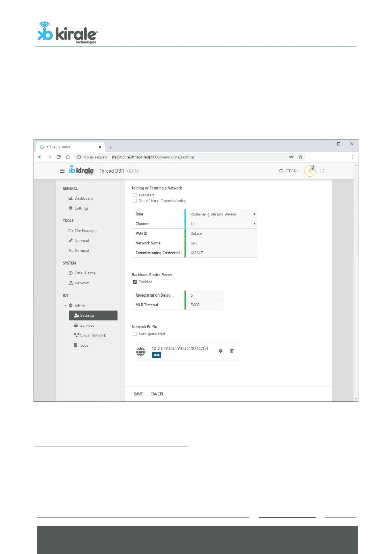Open the hamburger menu icon

click(x=62, y=171)
